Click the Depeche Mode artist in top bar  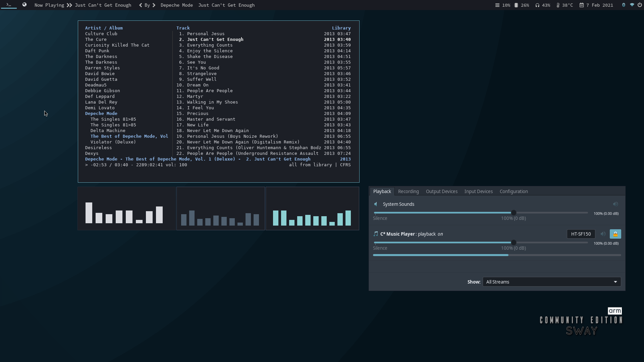177,5
